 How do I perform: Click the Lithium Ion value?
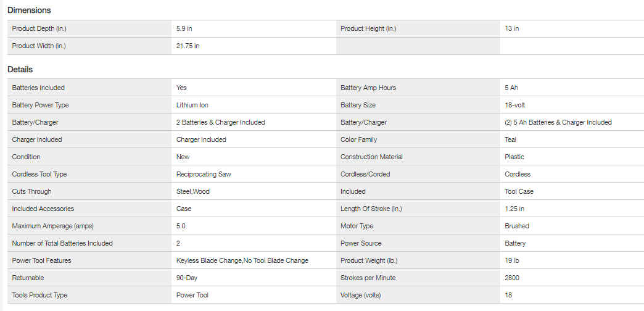pos(192,105)
